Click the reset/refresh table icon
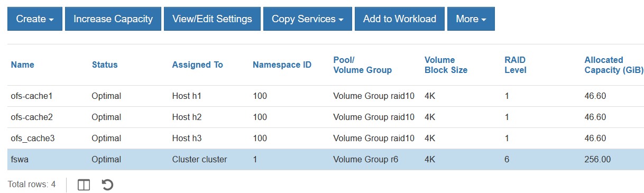This screenshot has height=193, width=644. click(x=107, y=185)
